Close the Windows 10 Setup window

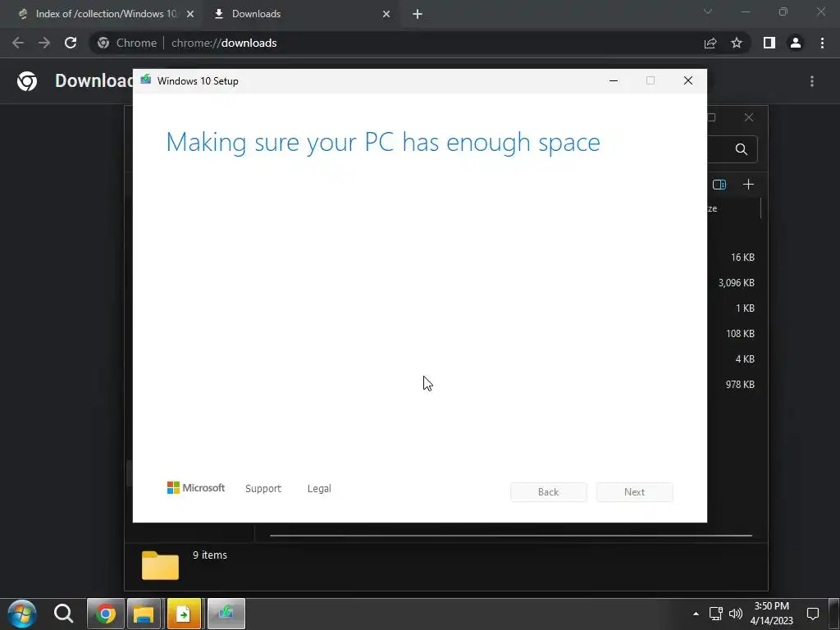point(688,81)
